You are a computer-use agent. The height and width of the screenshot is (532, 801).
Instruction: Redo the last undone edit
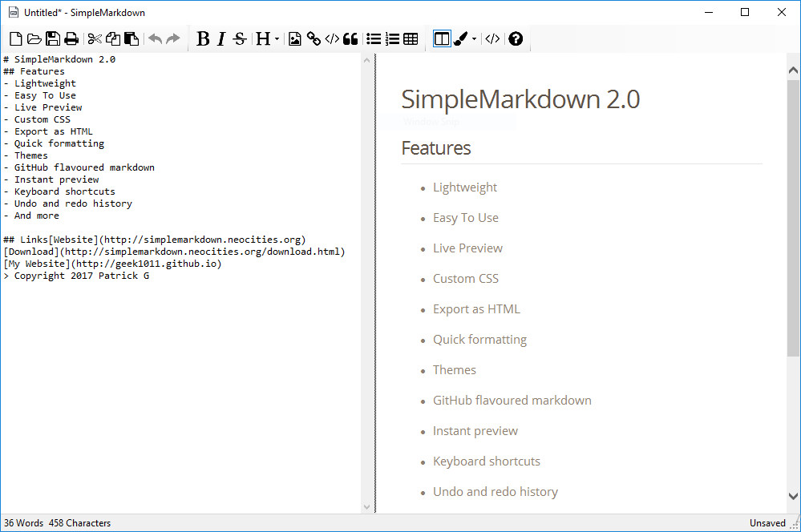[173, 38]
